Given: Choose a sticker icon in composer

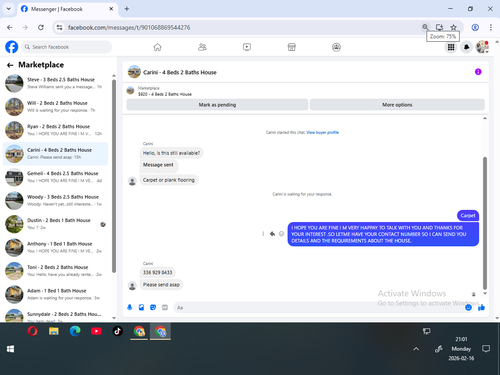Looking at the screenshot, I should tap(153, 307).
